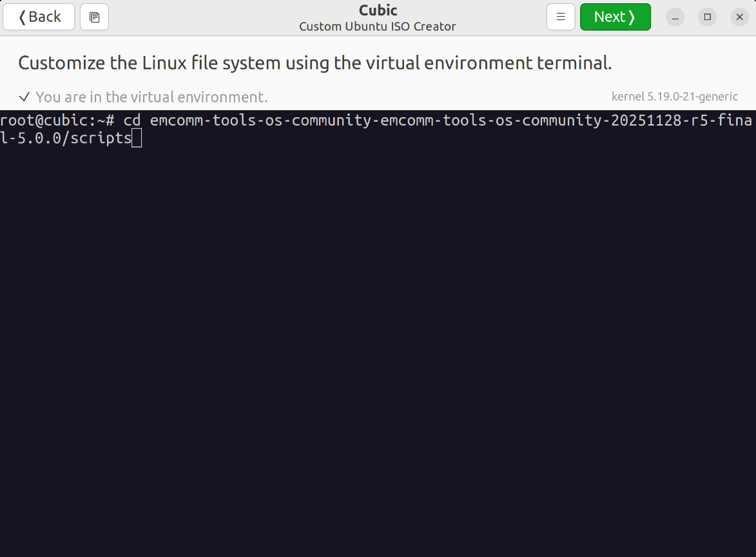Maximize the Cubic window
This screenshot has width=756, height=557.
[708, 17]
